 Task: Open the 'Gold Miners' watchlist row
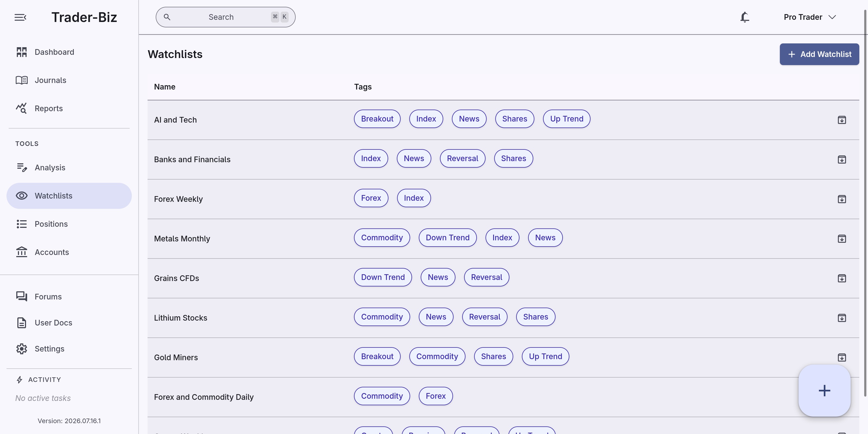pos(503,358)
